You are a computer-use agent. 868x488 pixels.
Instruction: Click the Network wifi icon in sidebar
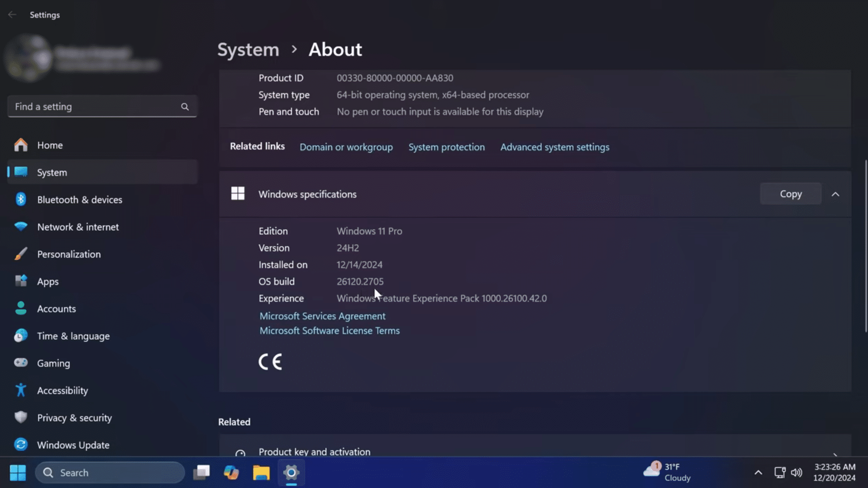20,226
